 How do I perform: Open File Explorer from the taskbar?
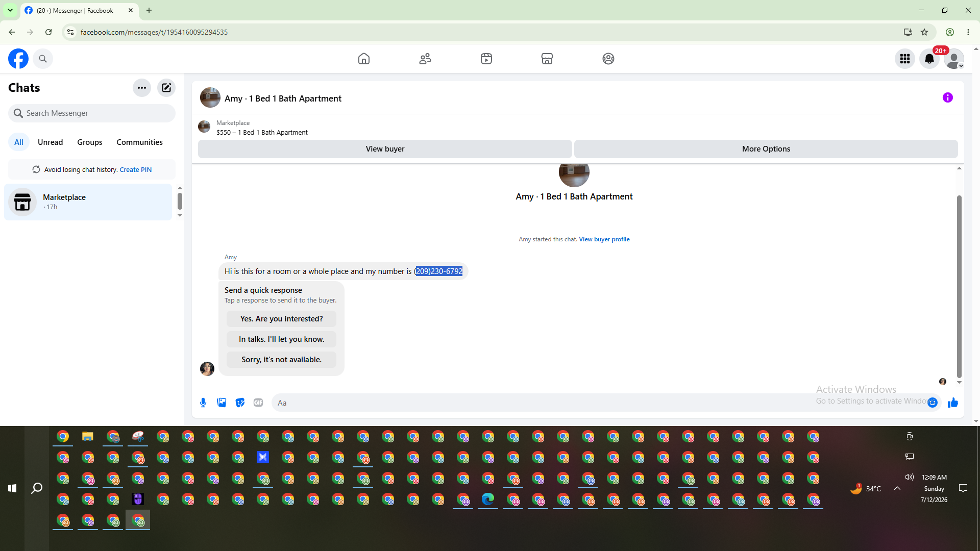pos(88,437)
